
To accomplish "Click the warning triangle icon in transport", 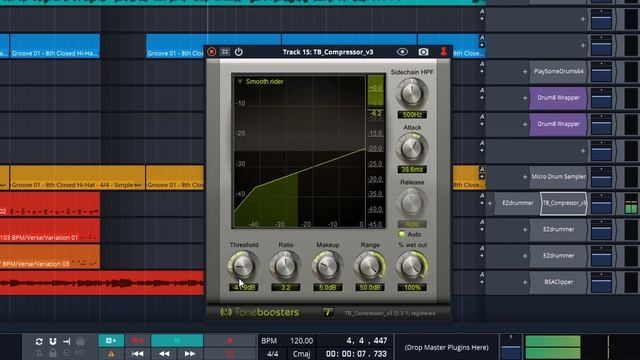I will click(x=111, y=354).
